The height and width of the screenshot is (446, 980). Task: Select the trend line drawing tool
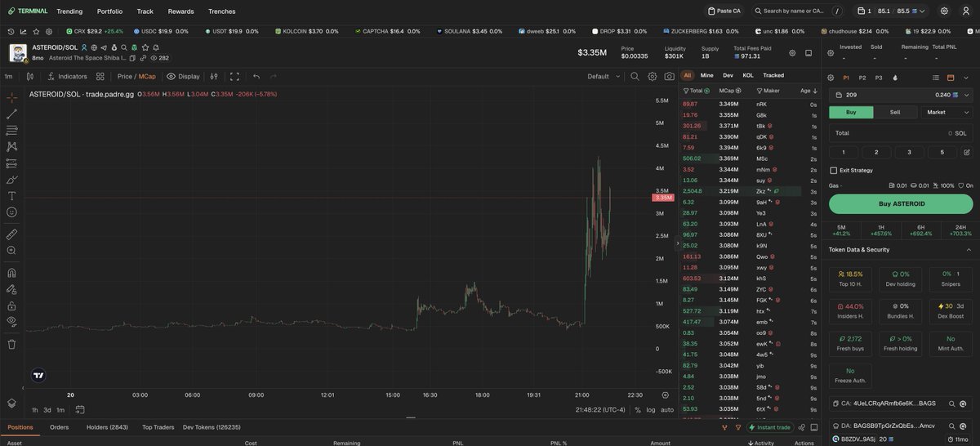coord(12,114)
